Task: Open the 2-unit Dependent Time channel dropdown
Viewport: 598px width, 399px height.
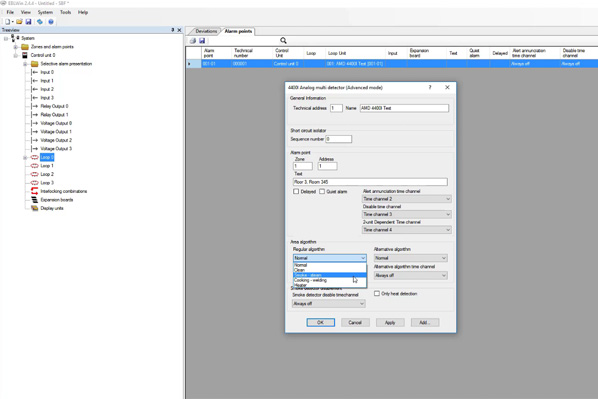Action: point(407,230)
